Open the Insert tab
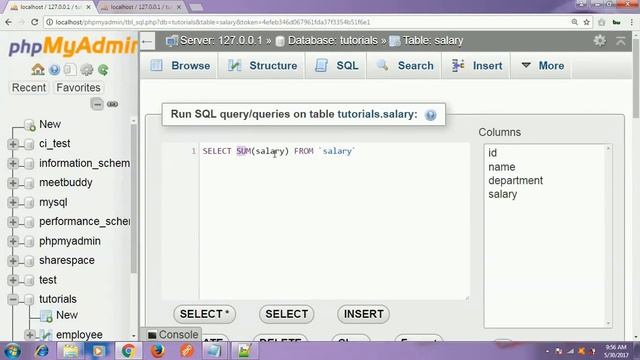640x360 pixels. pos(476,65)
